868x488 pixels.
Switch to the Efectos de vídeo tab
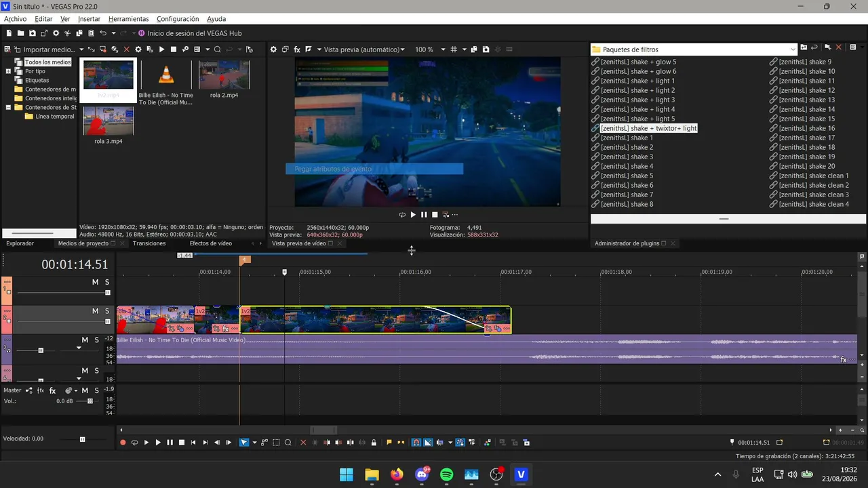(210, 243)
